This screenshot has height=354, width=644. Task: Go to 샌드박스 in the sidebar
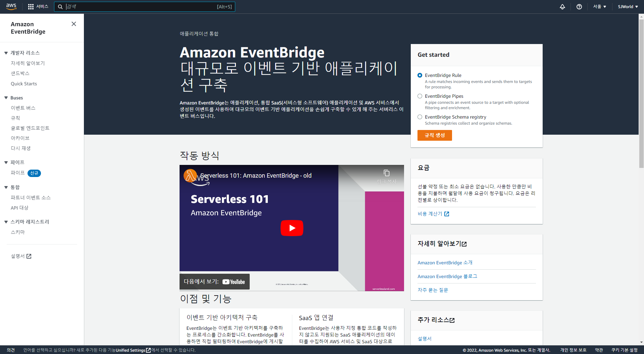click(x=20, y=73)
